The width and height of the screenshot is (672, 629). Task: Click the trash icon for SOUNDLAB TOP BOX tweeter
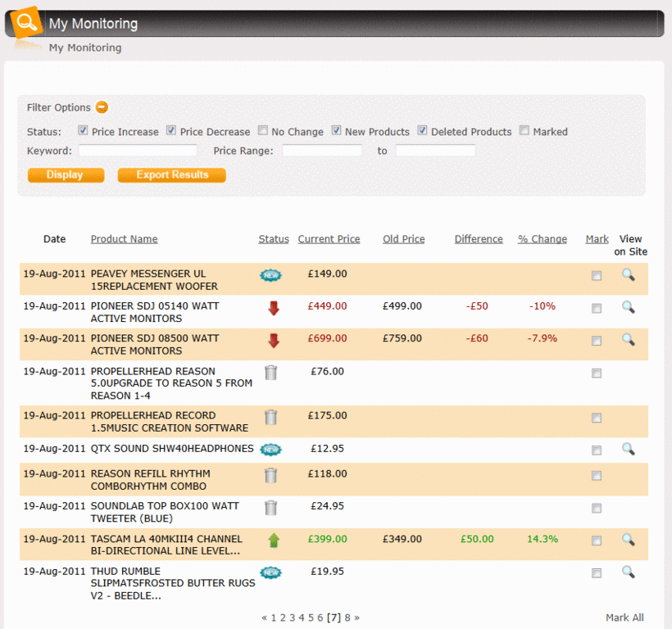271,508
